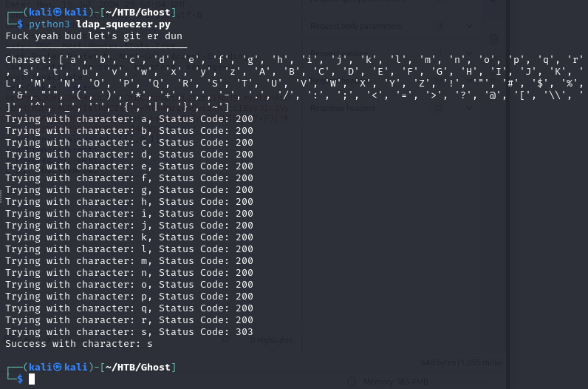Click the line 'Trying with character: f'

pyautogui.click(x=129, y=178)
